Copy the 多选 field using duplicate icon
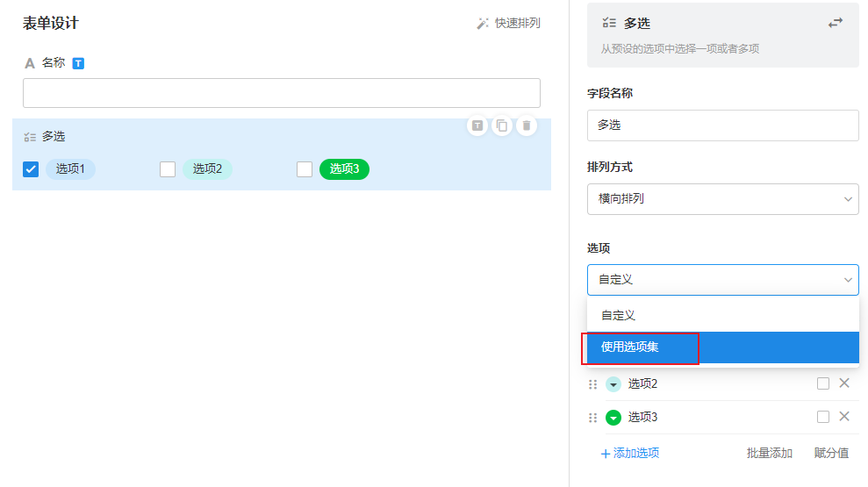 [501, 125]
